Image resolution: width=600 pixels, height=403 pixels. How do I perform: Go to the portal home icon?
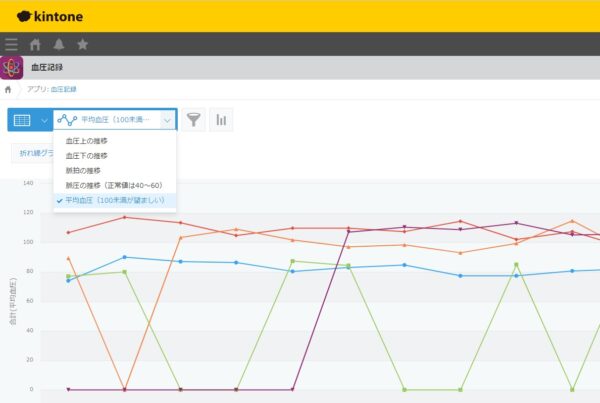(x=36, y=44)
